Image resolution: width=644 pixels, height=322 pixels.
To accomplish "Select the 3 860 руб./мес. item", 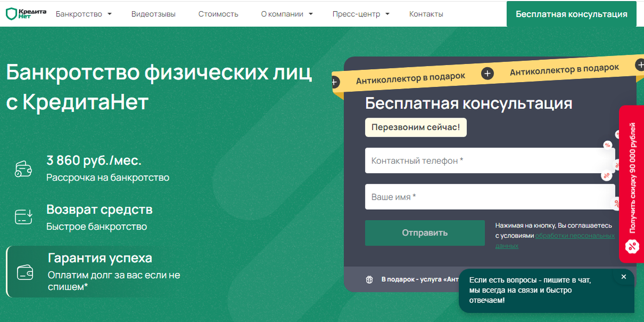I will (91, 169).
